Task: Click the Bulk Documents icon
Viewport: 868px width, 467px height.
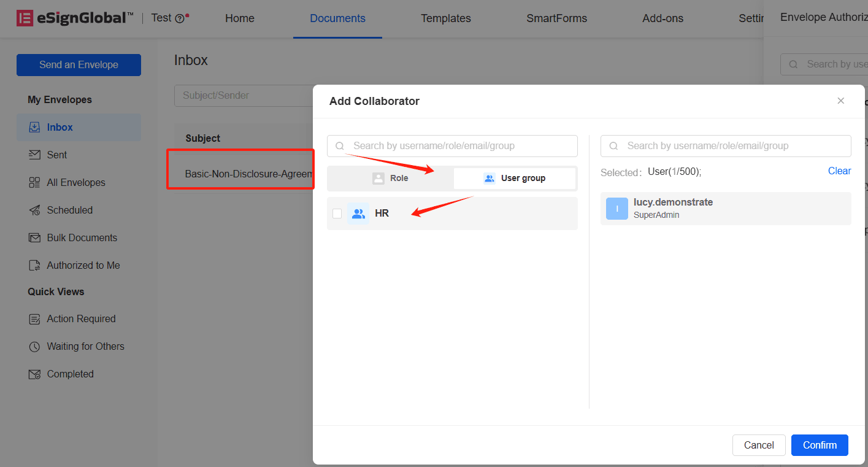Action: point(34,238)
